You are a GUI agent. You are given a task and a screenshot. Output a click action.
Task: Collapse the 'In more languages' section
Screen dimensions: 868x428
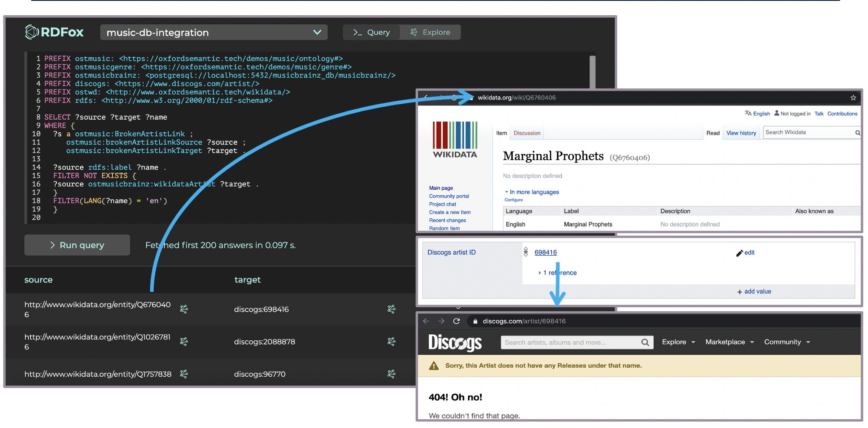532,192
